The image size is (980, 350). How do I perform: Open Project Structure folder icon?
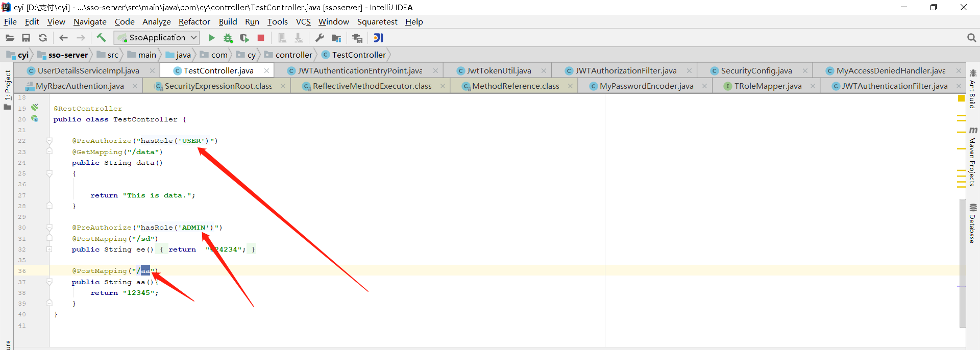(336, 38)
